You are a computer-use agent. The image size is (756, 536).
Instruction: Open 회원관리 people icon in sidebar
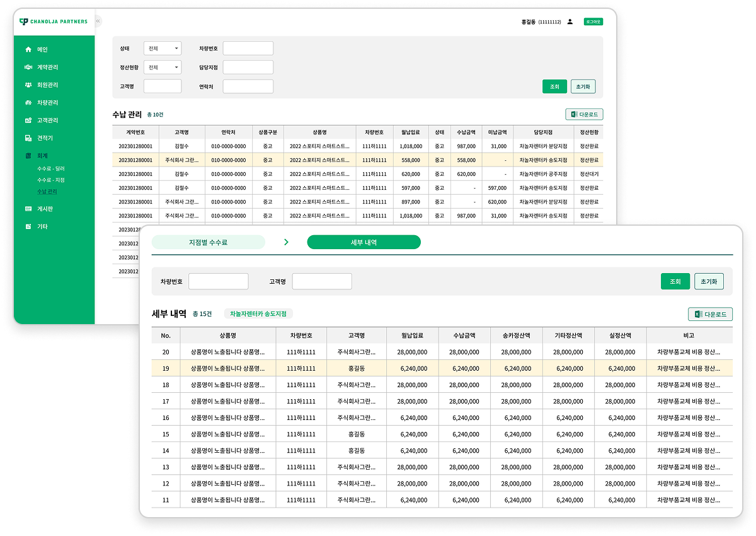28,84
